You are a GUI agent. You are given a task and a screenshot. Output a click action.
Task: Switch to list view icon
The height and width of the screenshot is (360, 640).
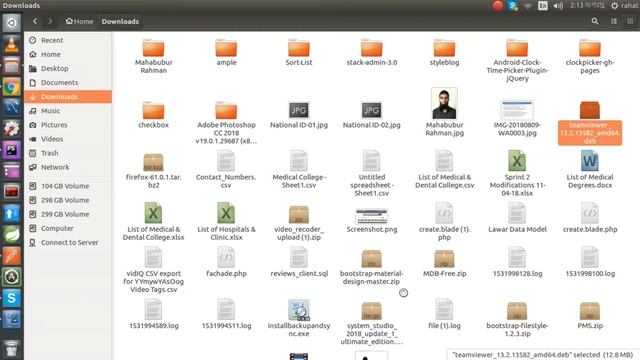(614, 21)
